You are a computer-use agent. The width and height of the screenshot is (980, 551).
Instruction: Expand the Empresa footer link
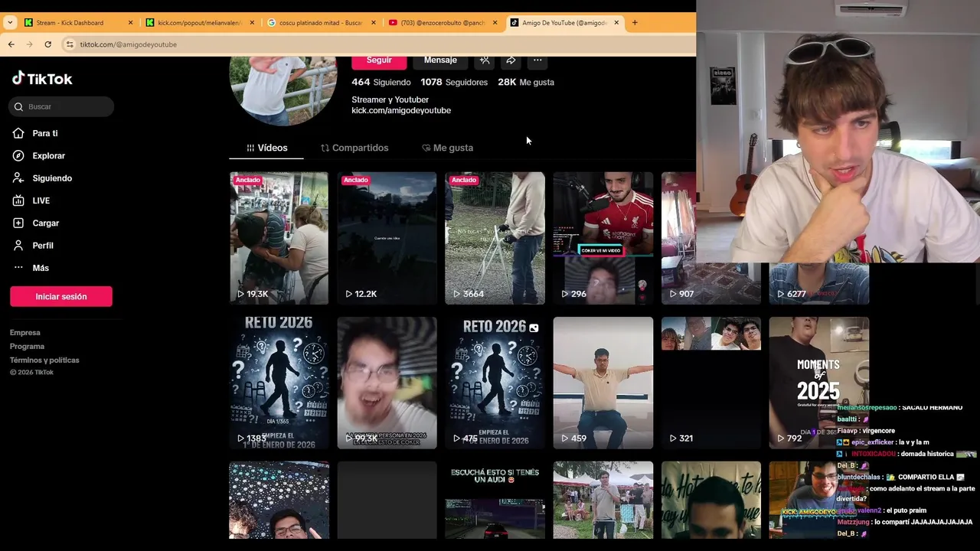click(x=25, y=333)
